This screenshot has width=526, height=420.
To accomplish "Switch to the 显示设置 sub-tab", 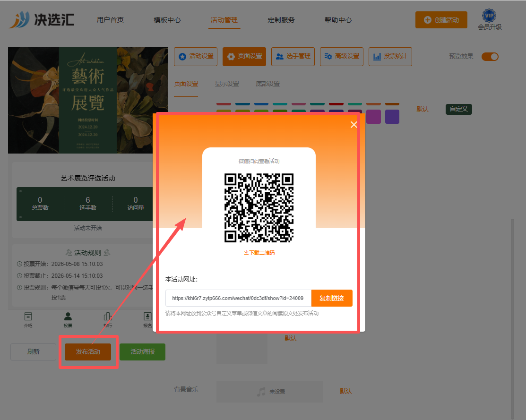I will [x=227, y=84].
